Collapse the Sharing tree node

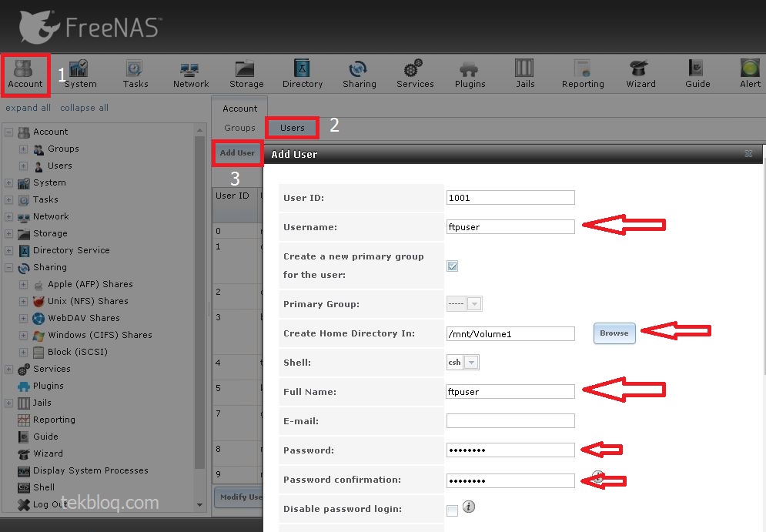(x=8, y=267)
